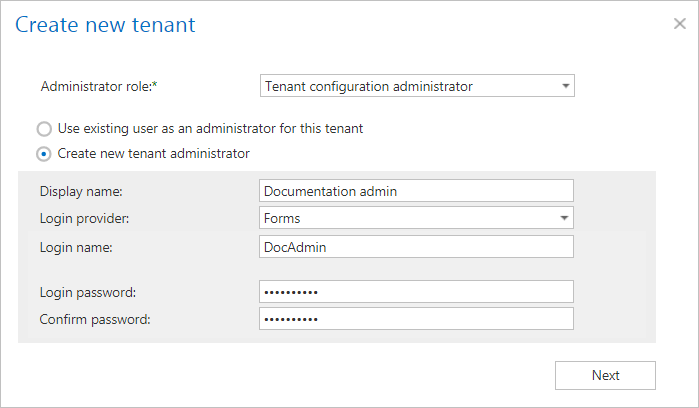Click the 'Use existing user as an administrator' text
Viewport: 699px width, 408px height.
point(210,129)
